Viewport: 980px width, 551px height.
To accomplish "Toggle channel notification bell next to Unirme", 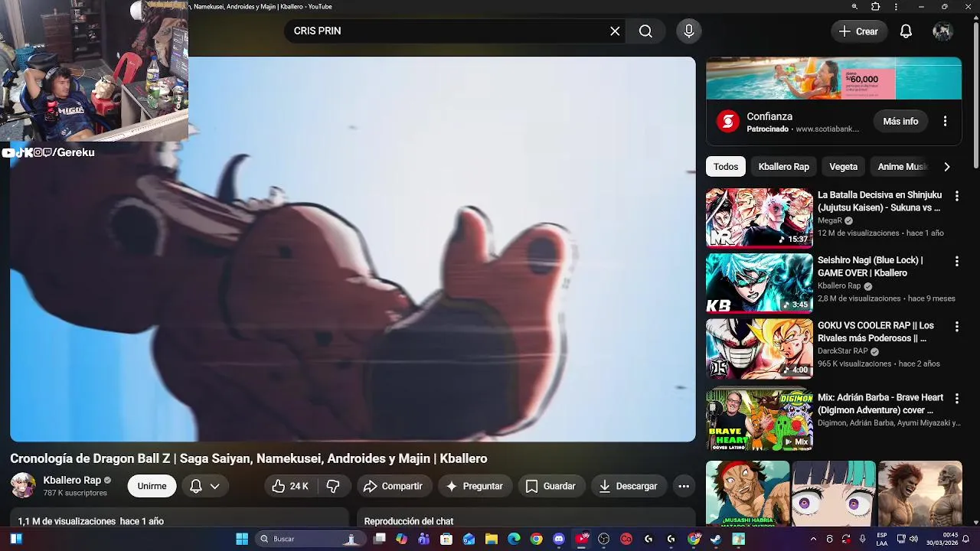I will [196, 486].
